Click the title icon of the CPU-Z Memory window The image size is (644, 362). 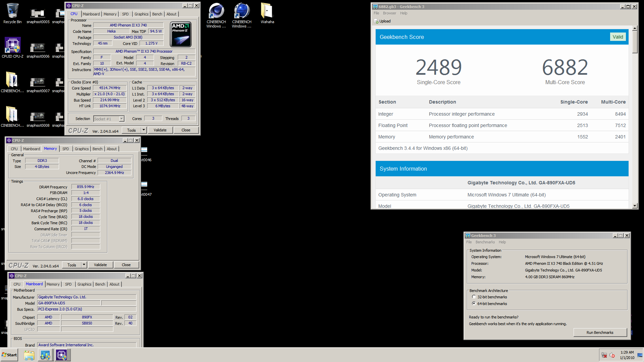click(x=9, y=140)
